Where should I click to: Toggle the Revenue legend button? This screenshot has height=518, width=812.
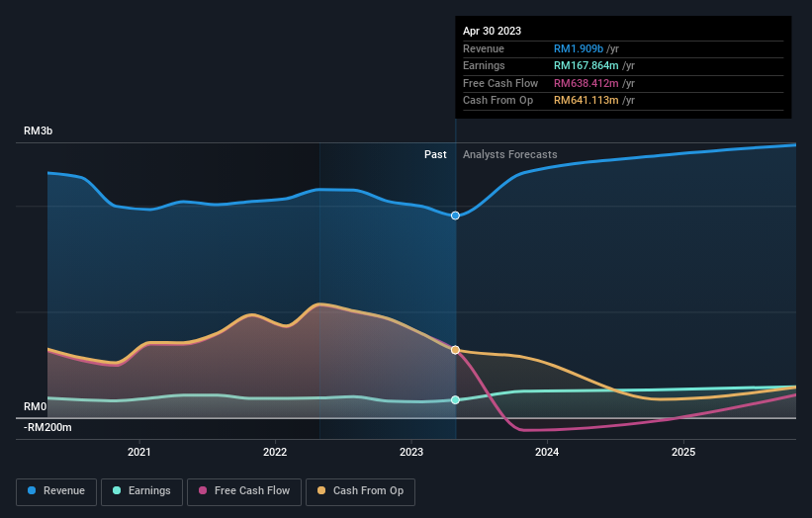[x=56, y=491]
